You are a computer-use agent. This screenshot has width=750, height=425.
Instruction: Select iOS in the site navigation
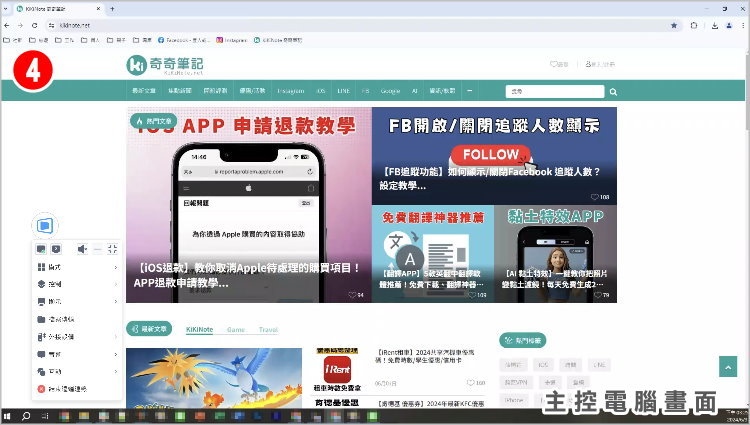(320, 91)
